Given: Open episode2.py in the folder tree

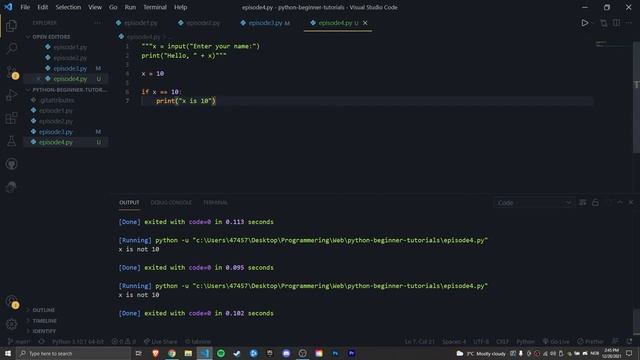Looking at the screenshot, I should click(x=66, y=121).
